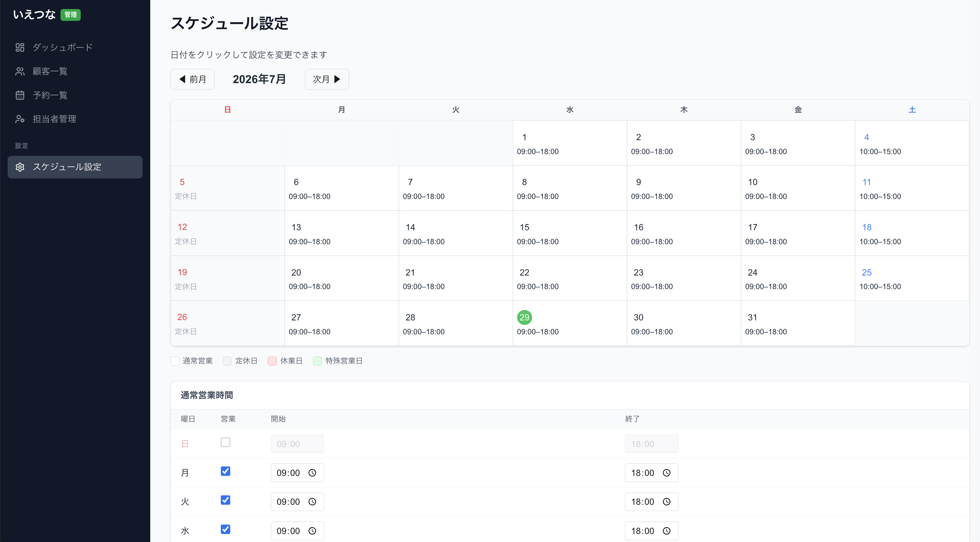Image resolution: width=980 pixels, height=542 pixels.
Task: Click the 定休日 legend swatch
Action: [227, 361]
